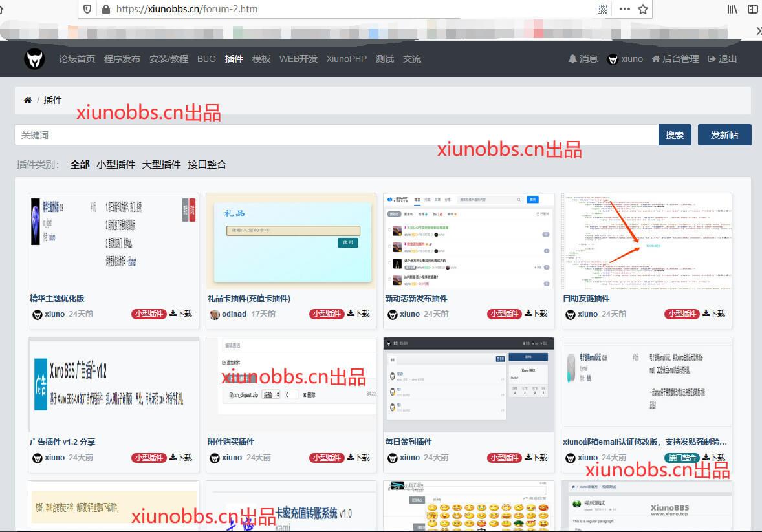
Task: Filter plugins by 大型插件
Action: [x=161, y=165]
